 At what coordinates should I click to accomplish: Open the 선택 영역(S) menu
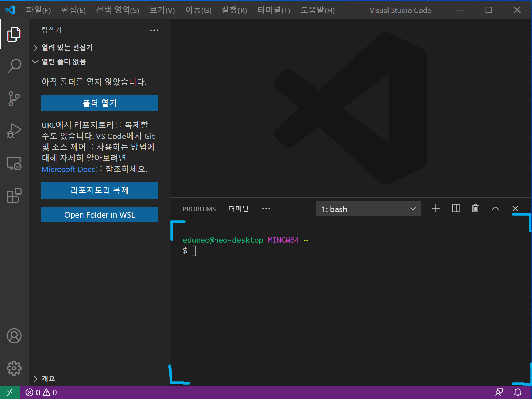pos(117,10)
